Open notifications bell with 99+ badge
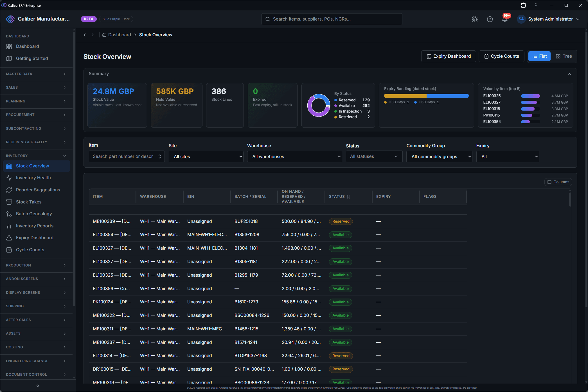This screenshot has height=392, width=588. 505,19
